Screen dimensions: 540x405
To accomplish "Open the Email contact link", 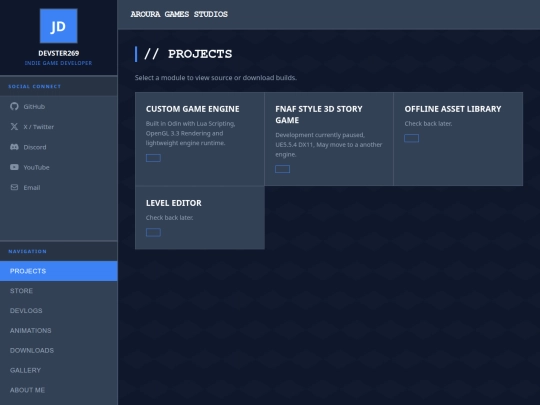I will [59, 187].
